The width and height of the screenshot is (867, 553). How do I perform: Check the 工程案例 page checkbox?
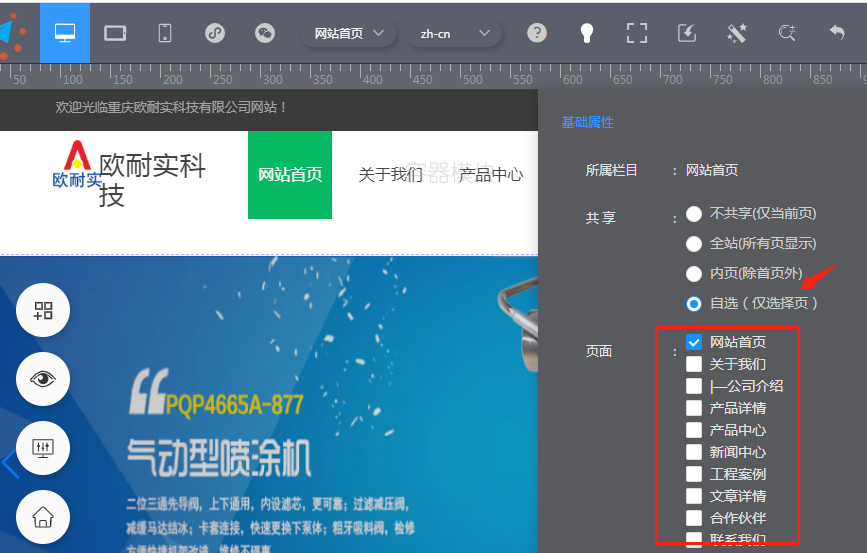point(694,474)
